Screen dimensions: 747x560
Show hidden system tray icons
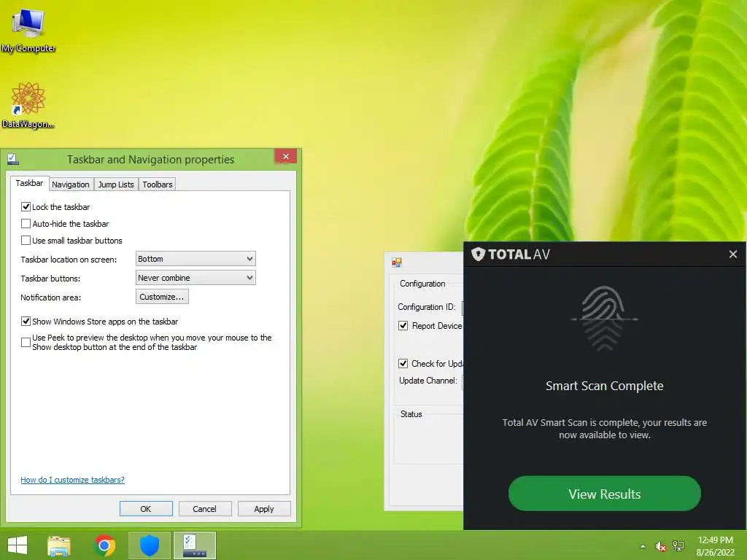coord(643,546)
